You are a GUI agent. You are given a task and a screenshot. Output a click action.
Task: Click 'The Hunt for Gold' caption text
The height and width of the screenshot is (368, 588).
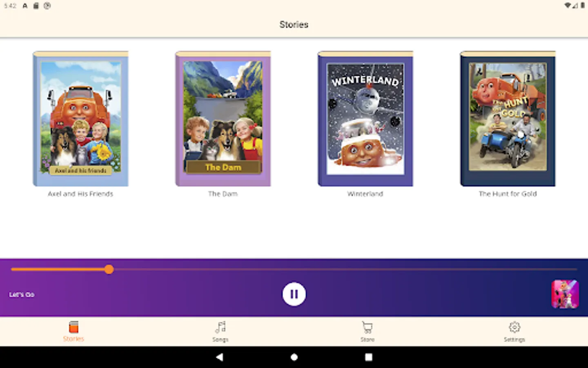pyautogui.click(x=508, y=194)
